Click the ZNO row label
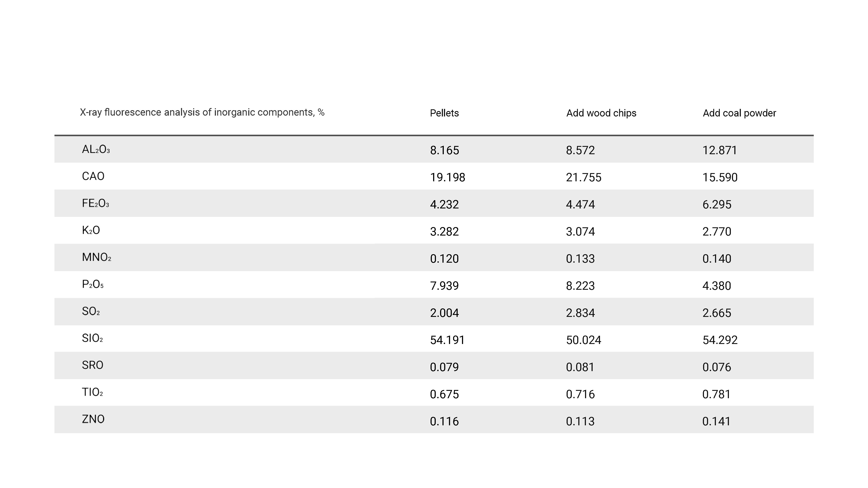 (x=93, y=420)
